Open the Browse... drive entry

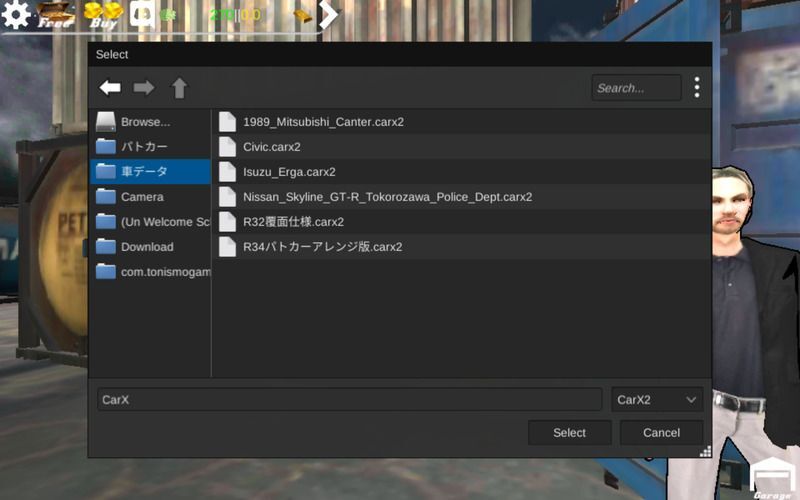point(145,122)
